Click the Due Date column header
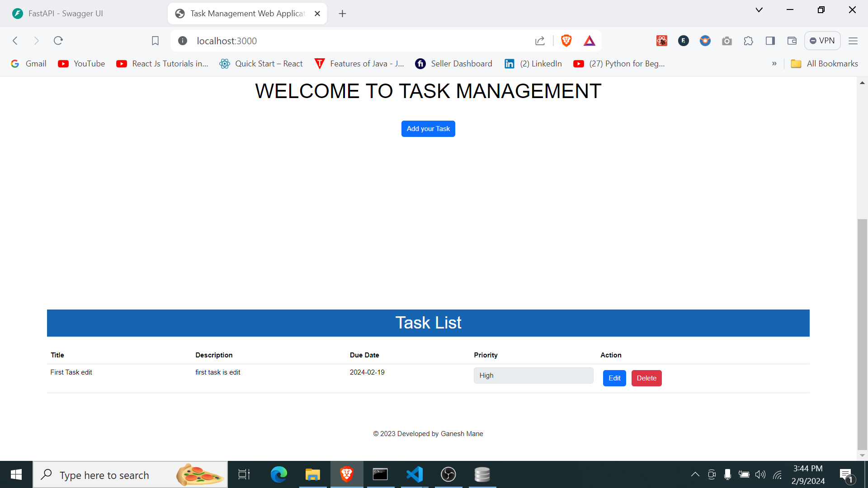Image resolution: width=868 pixels, height=488 pixels. click(x=364, y=355)
